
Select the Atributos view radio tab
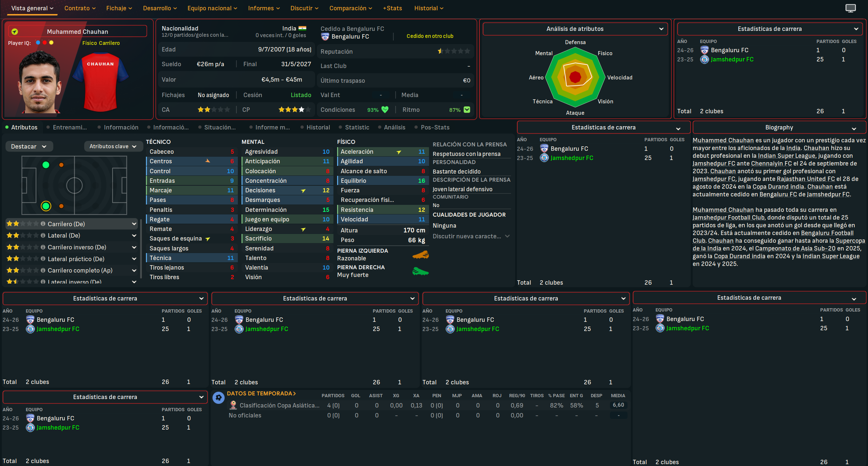21,127
